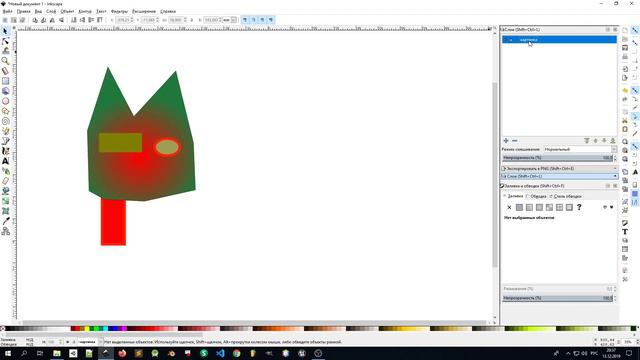Screen dimensions: 640x360
Task: Select the Text tool
Action: pyautogui.click(x=5, y=161)
